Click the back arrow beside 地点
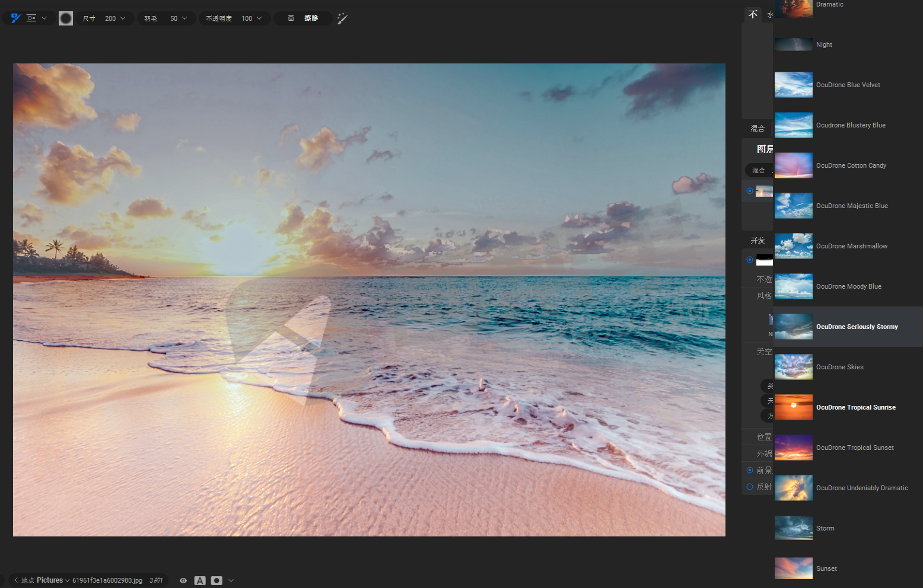The image size is (923, 588). pyautogui.click(x=16, y=580)
